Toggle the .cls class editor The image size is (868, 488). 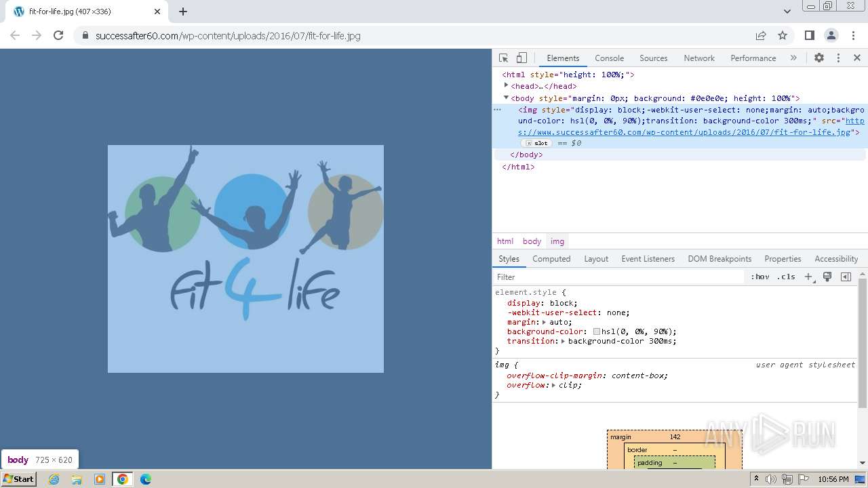pos(786,277)
